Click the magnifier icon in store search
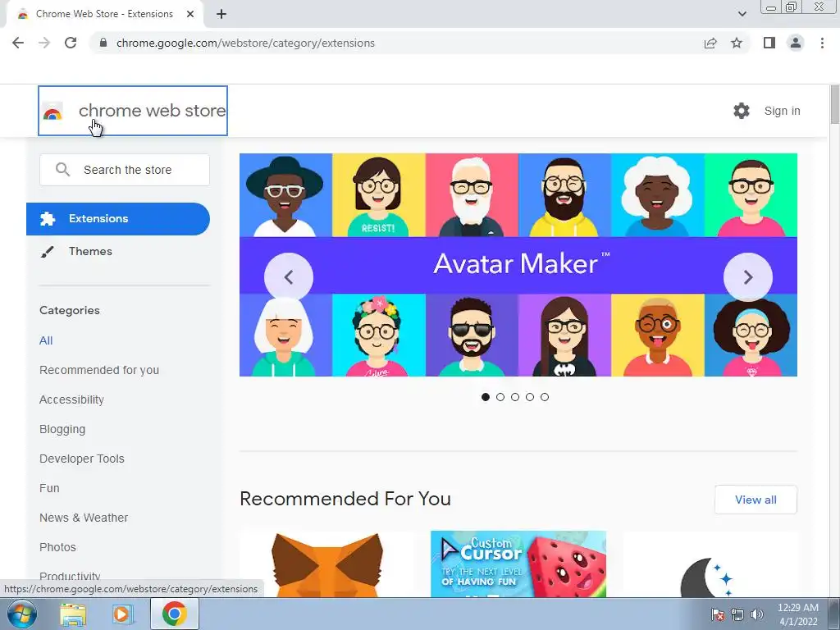This screenshot has width=840, height=630. point(62,170)
